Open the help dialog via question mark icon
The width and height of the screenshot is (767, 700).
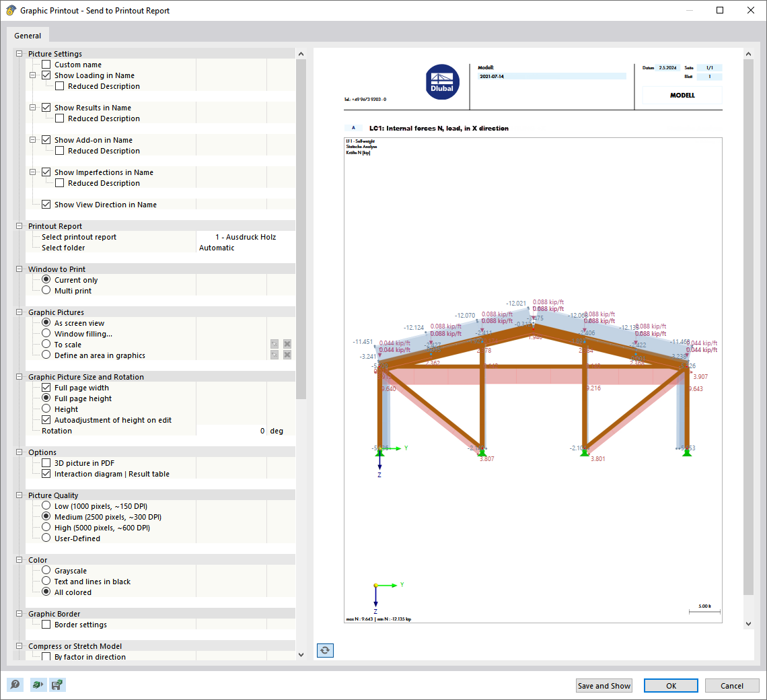click(15, 685)
